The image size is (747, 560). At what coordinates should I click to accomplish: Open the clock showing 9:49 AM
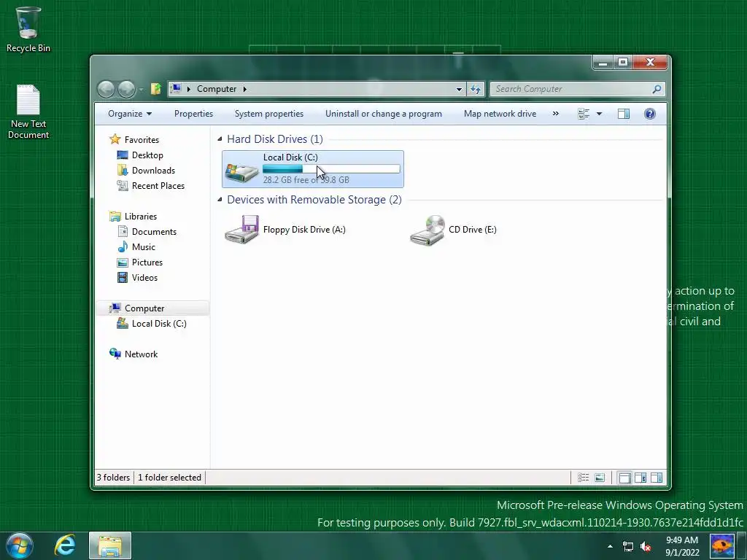click(x=682, y=546)
